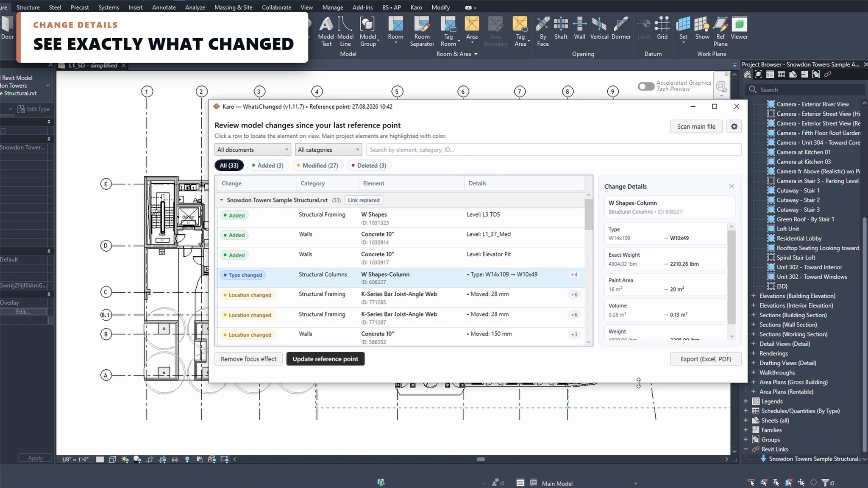This screenshot has width=868, height=488.
Task: Click Update reference point button
Action: 325,359
